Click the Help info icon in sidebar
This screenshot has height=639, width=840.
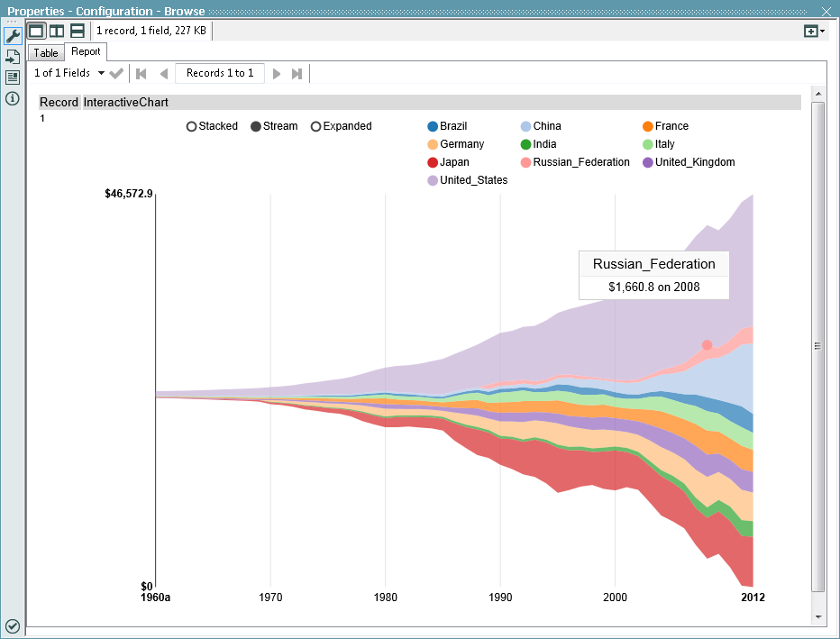[x=13, y=98]
